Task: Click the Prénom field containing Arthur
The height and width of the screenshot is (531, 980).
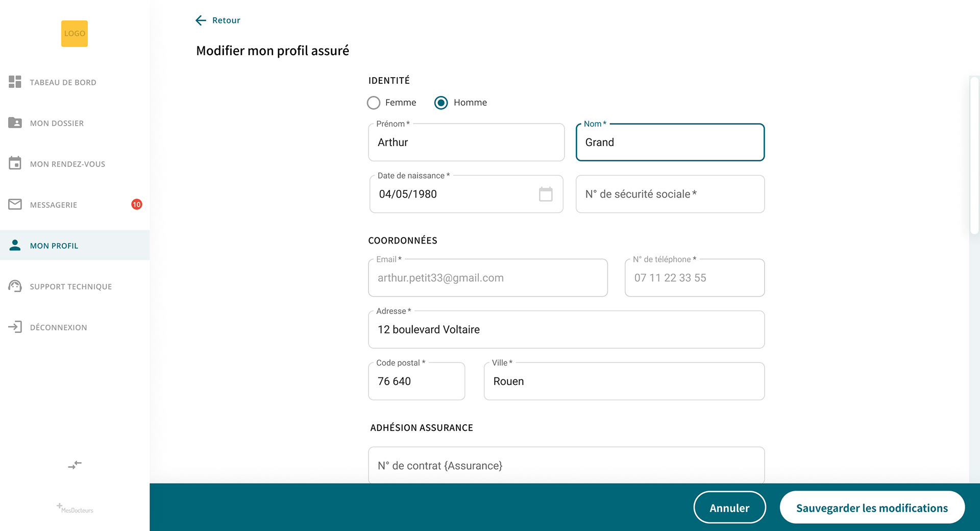Action: coord(466,142)
